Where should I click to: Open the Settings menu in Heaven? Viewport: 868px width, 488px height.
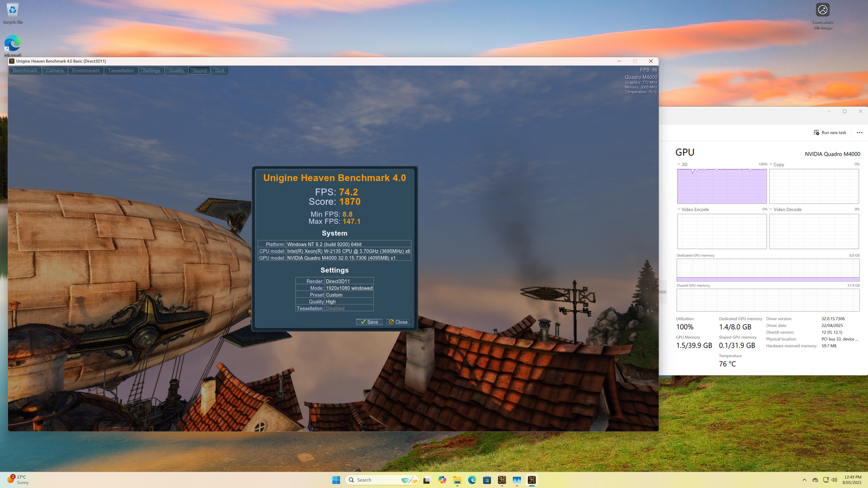tap(151, 70)
